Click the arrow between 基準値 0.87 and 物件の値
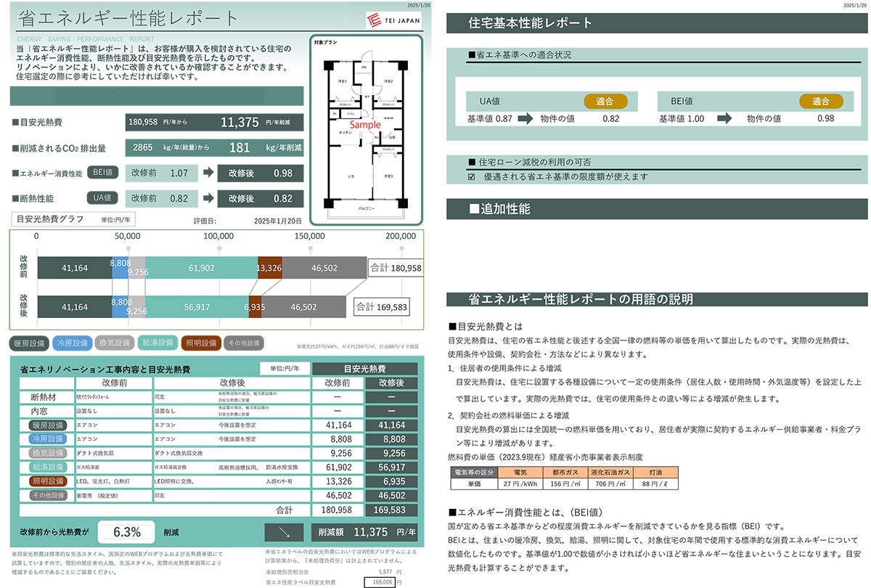This screenshot has height=588, width=871. point(526,118)
